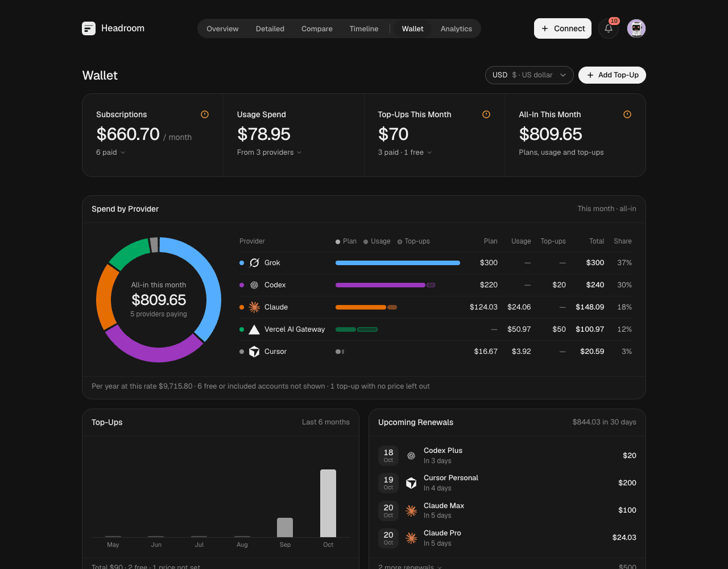Click the All-In This Month warning icon
The width and height of the screenshot is (728, 569).
(x=627, y=114)
